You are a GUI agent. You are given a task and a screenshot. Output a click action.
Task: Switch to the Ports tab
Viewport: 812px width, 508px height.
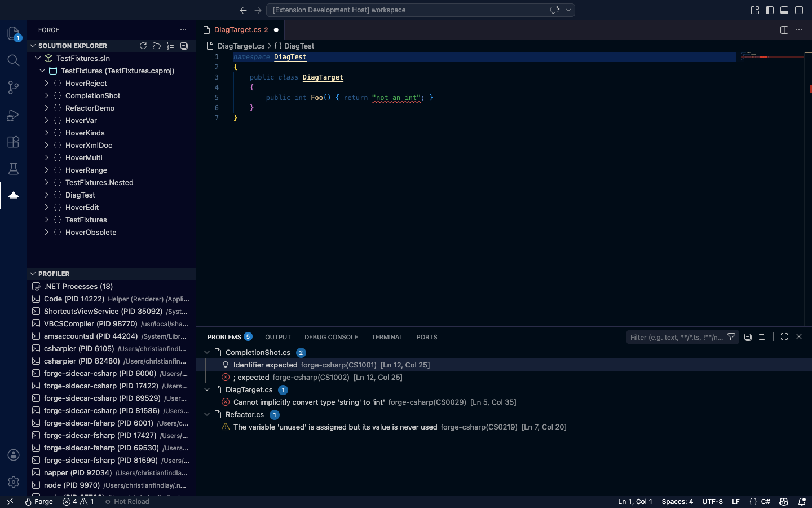click(x=427, y=337)
